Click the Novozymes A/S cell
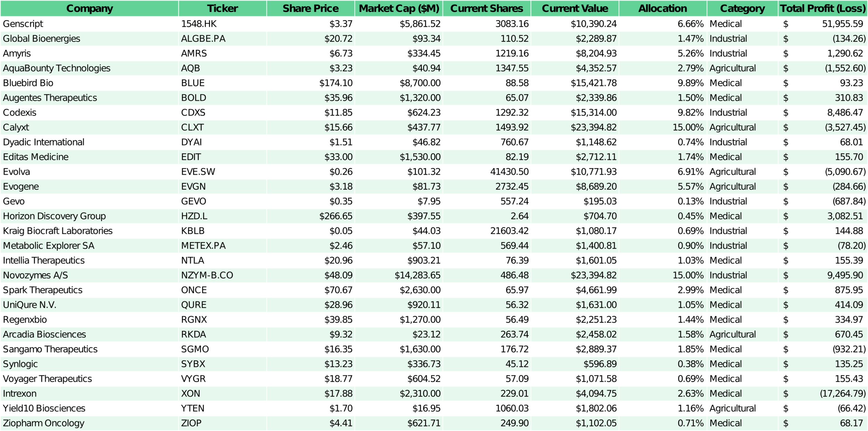The image size is (868, 431). coord(90,275)
